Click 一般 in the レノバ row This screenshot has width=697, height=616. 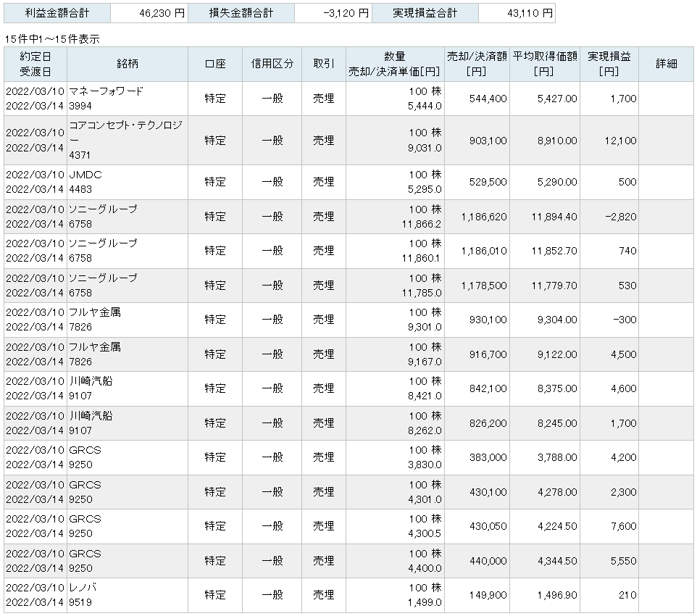272,595
